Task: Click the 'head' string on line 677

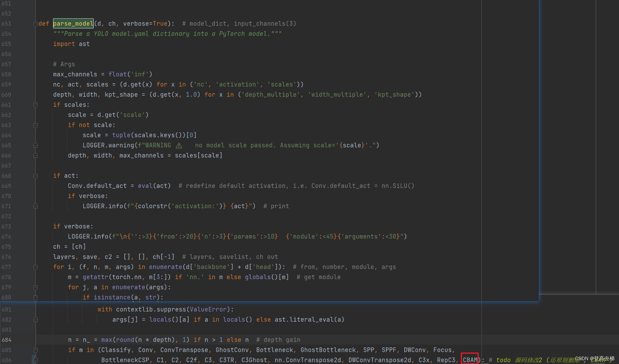Action: (263, 267)
